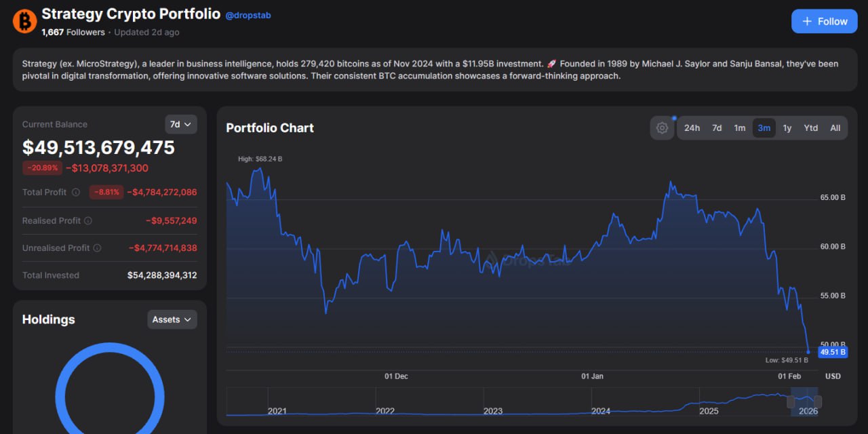
Task: Select Ytd chart range
Action: click(x=810, y=128)
